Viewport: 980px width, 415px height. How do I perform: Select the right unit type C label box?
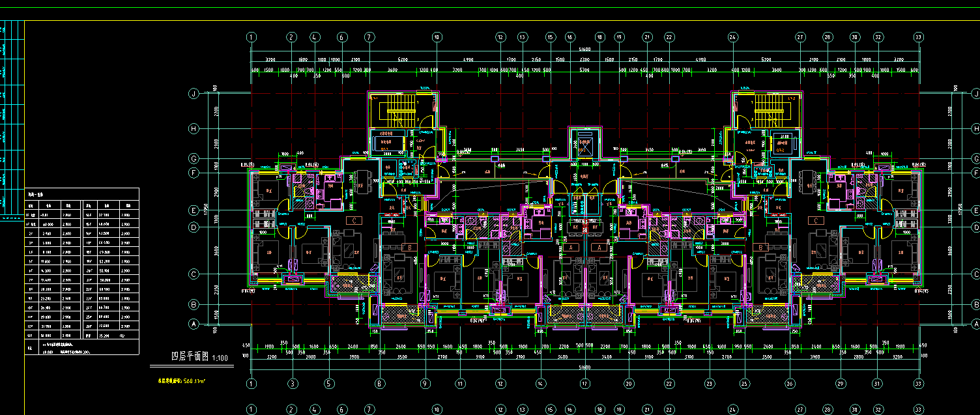point(815,221)
